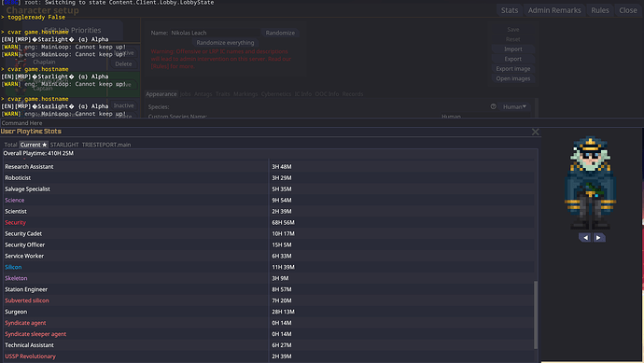Open the IC Info tab
644x363 pixels.
click(302, 94)
